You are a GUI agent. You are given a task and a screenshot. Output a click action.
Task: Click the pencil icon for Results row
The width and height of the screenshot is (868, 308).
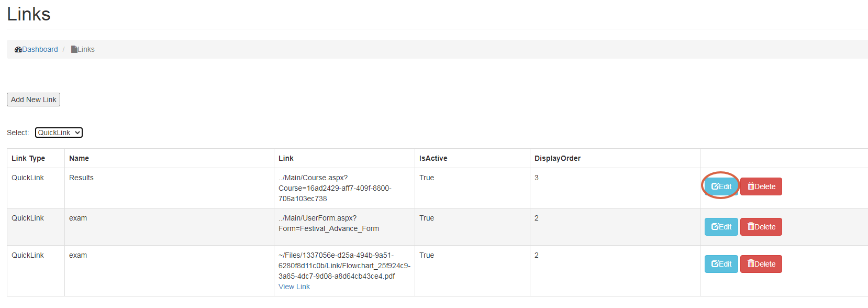715,186
